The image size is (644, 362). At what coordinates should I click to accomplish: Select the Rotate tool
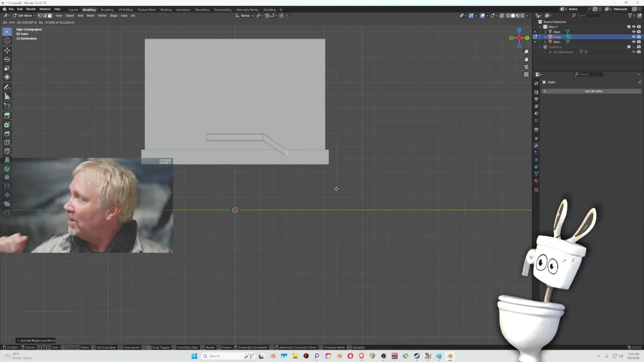pyautogui.click(x=7, y=59)
